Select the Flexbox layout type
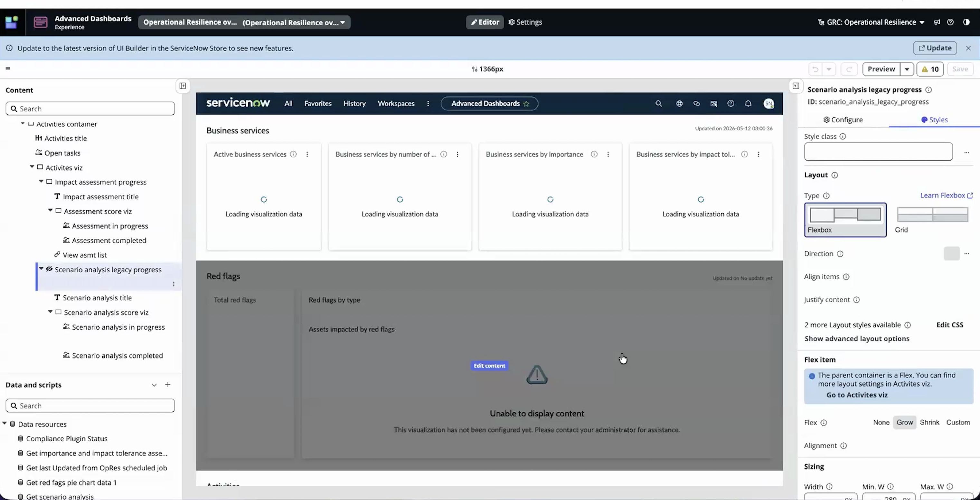The width and height of the screenshot is (980, 500). [845, 220]
